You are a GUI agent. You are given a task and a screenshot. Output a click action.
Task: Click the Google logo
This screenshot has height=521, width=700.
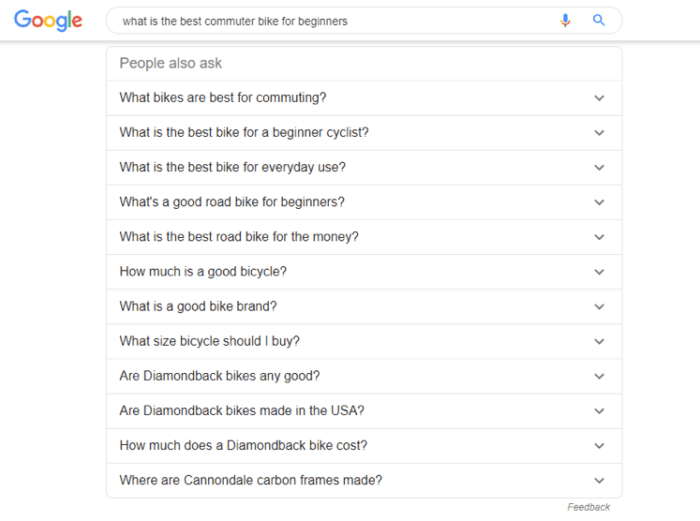[x=48, y=21]
